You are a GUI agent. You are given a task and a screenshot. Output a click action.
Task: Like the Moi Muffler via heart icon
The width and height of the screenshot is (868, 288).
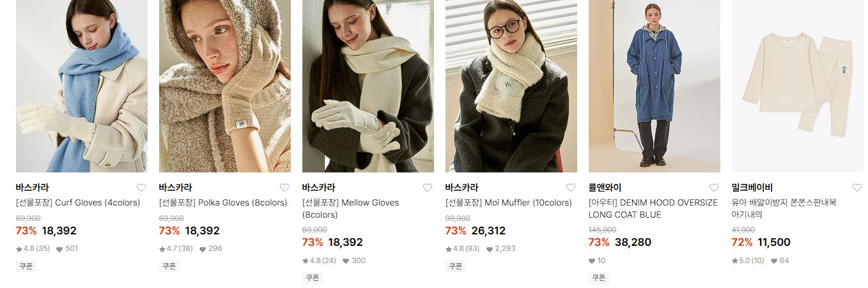point(571,188)
